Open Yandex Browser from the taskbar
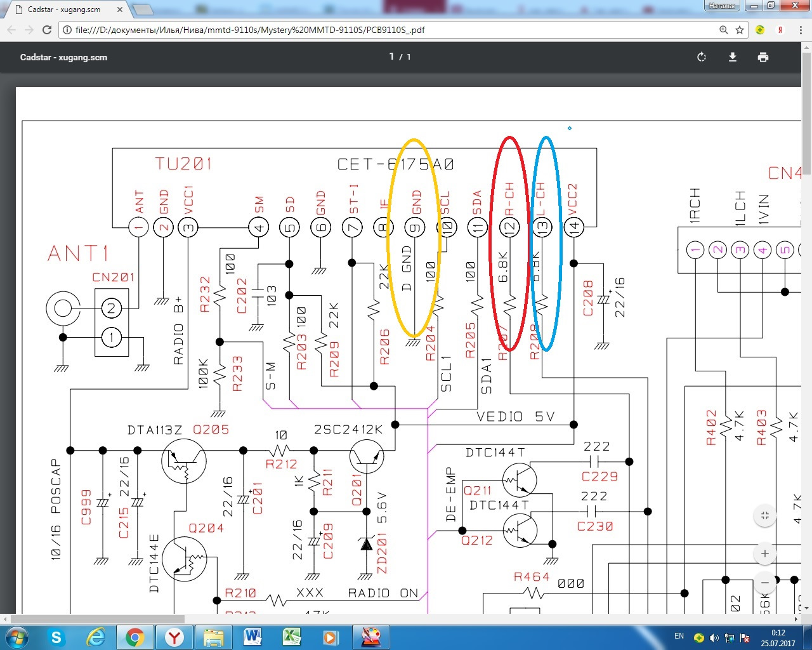This screenshot has height=650, width=812. click(x=174, y=637)
